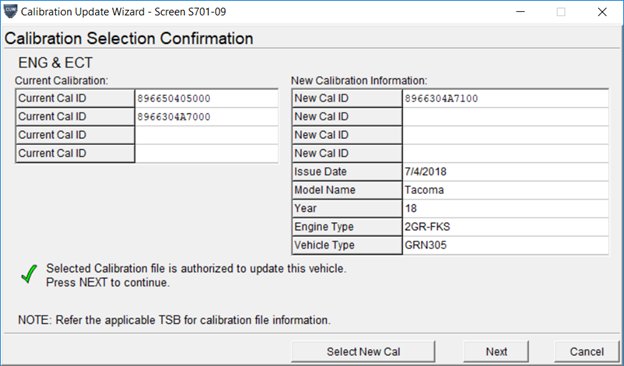Click the Current Calibration heading

point(61,81)
